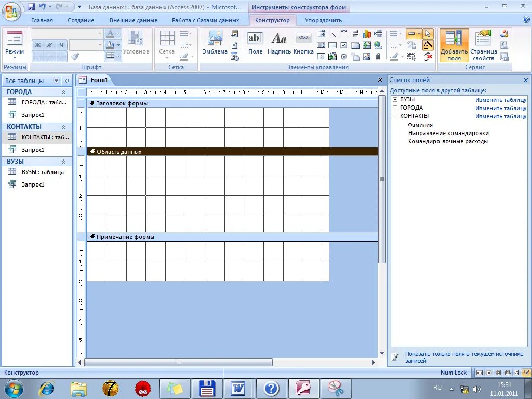Insert an Option Group control
Viewport: 532px width, 399px height.
(x=344, y=34)
